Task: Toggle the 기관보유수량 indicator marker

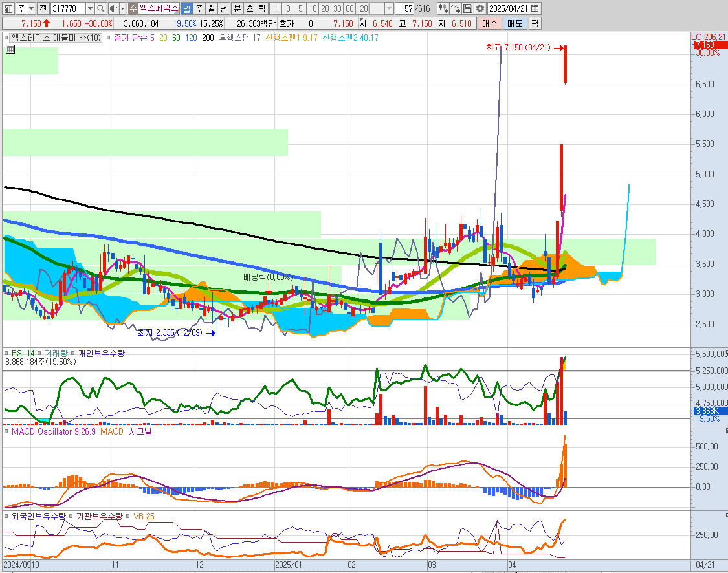Action: 71,516
